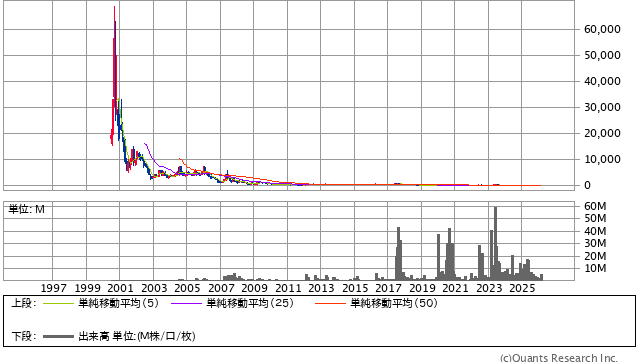The image size is (638, 362).
Task: Click the price spike peak near 2001
Action: pos(114,8)
